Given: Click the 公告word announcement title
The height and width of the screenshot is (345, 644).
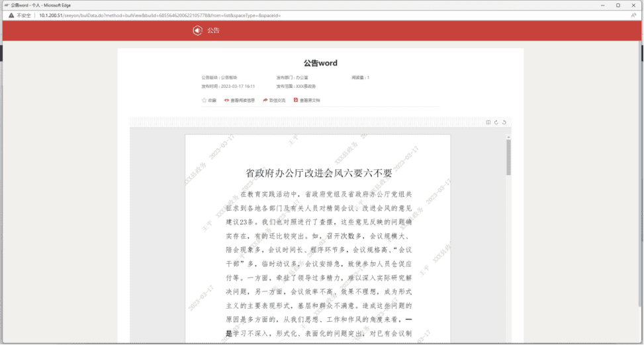Looking at the screenshot, I should click(x=320, y=63).
